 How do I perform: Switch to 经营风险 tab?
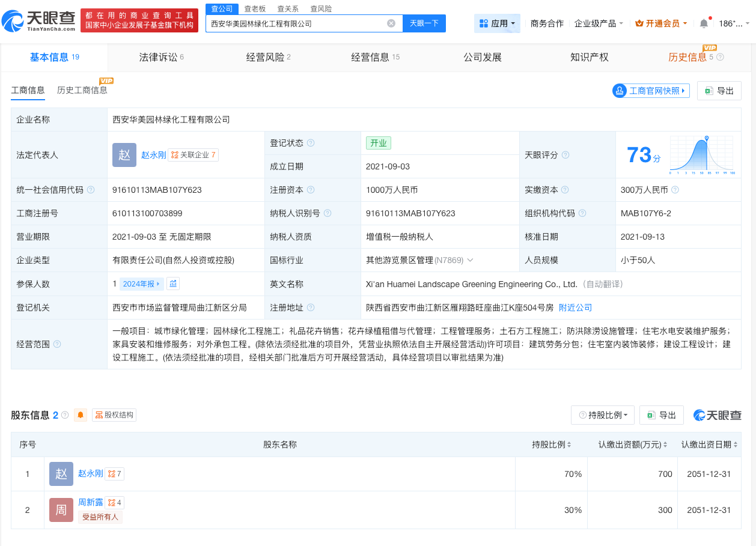[x=269, y=57]
